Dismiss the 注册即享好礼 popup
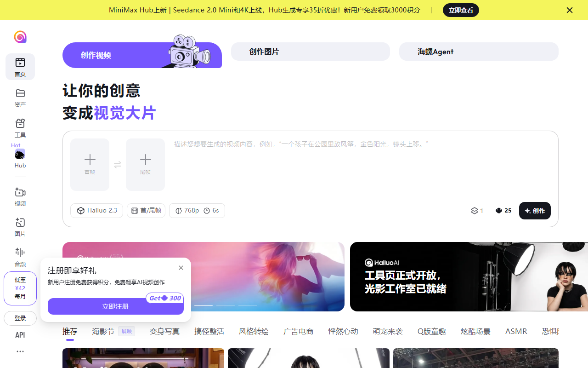Viewport: 588px width, 368px height. click(x=181, y=268)
